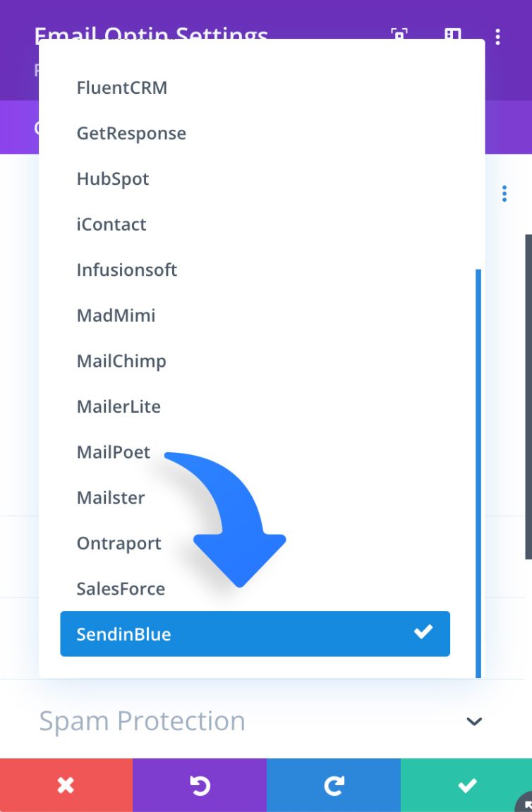Choose HubSpot in the provider dropdown

point(112,178)
